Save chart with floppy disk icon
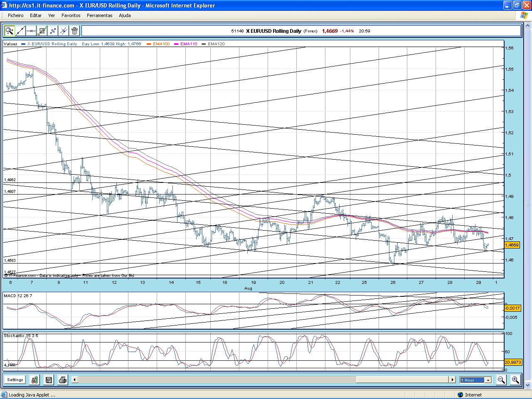 pos(49,379)
